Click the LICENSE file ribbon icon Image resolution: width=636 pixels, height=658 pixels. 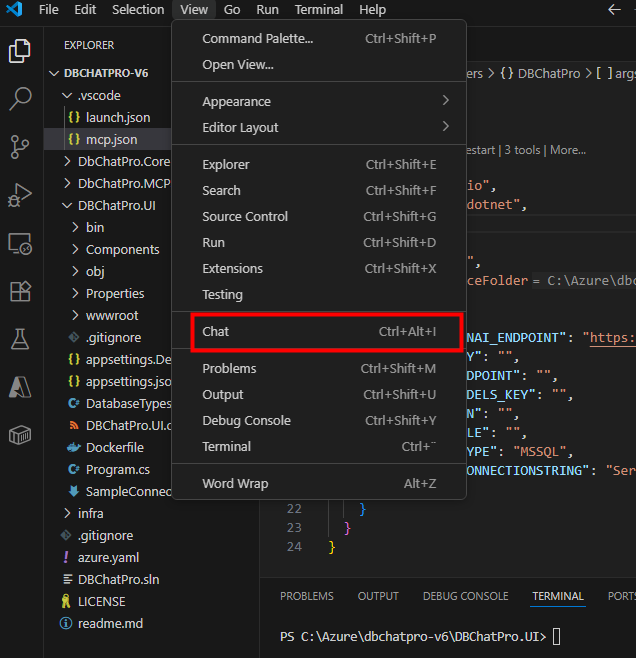[66, 601]
